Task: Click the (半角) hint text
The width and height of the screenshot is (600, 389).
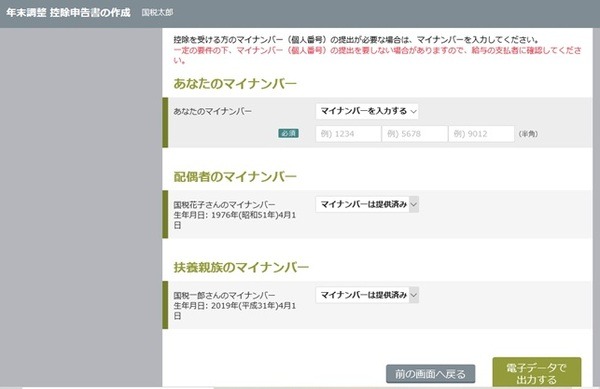Action: pos(528,134)
